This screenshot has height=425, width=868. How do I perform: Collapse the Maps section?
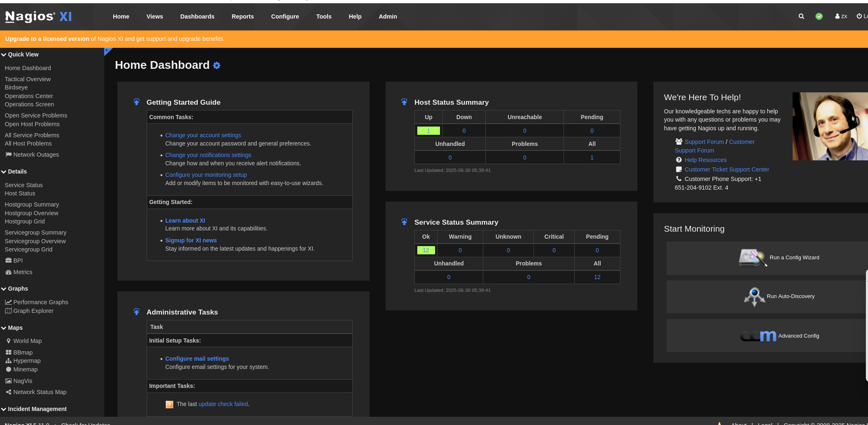[12, 328]
